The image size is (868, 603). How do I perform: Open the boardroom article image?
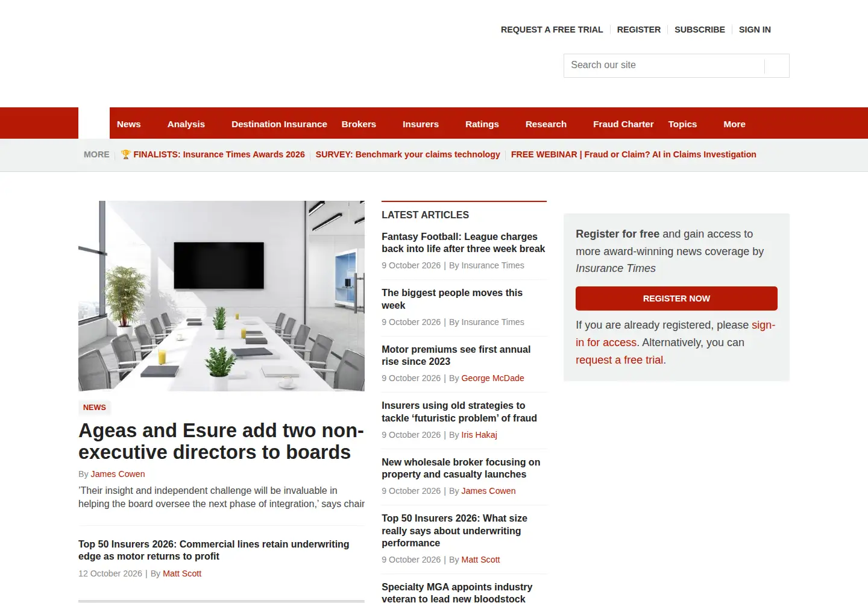tap(221, 296)
